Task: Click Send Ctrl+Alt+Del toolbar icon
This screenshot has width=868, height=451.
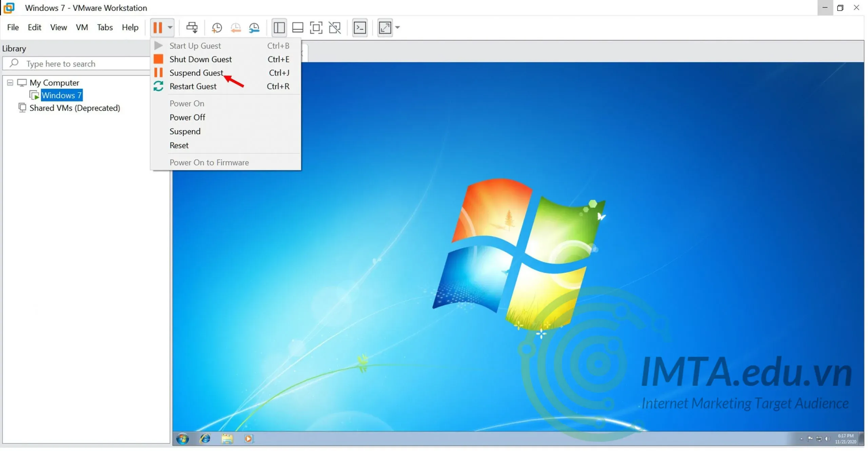Action: [x=192, y=27]
